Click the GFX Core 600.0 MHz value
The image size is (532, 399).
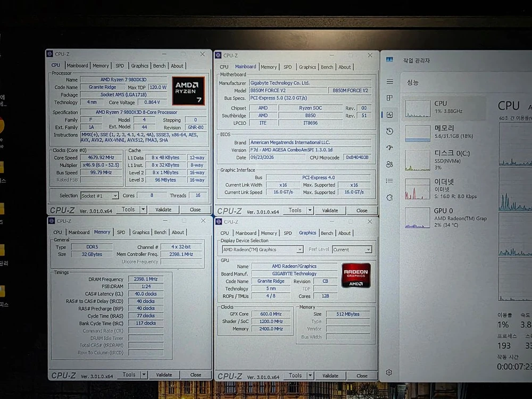pos(271,314)
